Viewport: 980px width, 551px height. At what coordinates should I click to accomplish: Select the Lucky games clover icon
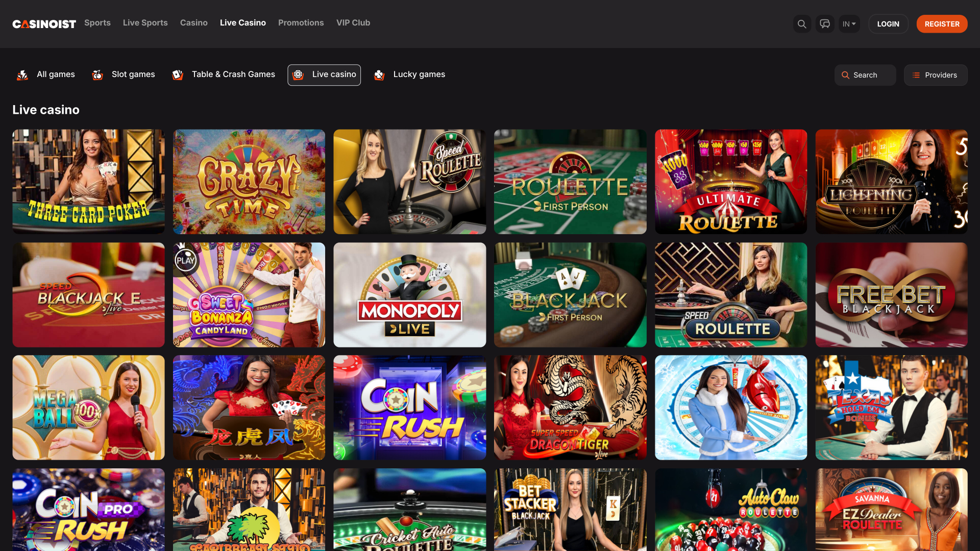(379, 74)
